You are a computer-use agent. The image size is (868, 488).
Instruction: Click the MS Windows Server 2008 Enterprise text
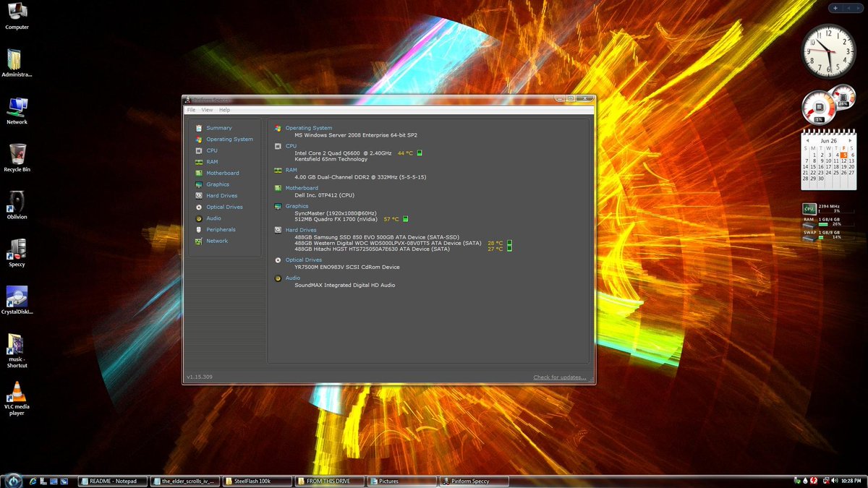coord(356,135)
